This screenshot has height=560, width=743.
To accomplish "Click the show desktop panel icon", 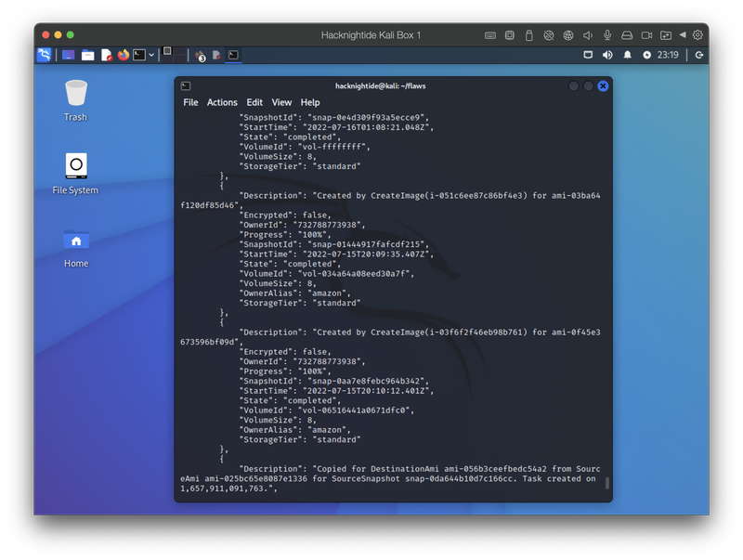I will pyautogui.click(x=68, y=55).
